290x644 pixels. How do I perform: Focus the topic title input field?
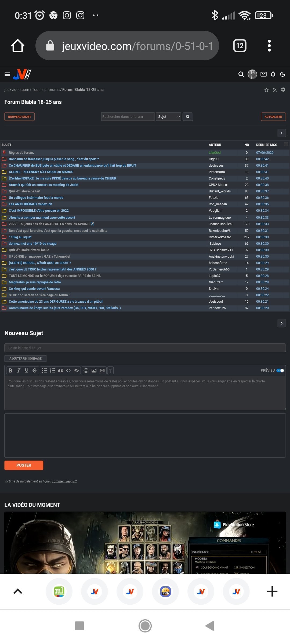click(145, 348)
